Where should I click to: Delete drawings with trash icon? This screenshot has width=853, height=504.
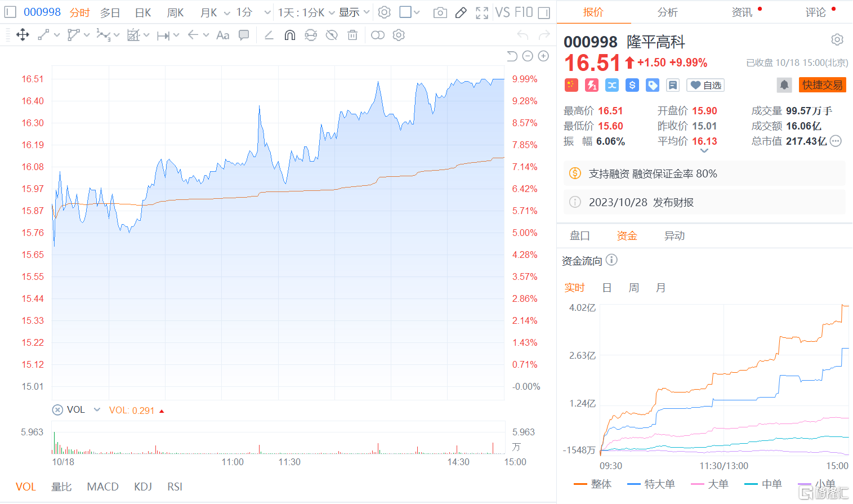[352, 35]
